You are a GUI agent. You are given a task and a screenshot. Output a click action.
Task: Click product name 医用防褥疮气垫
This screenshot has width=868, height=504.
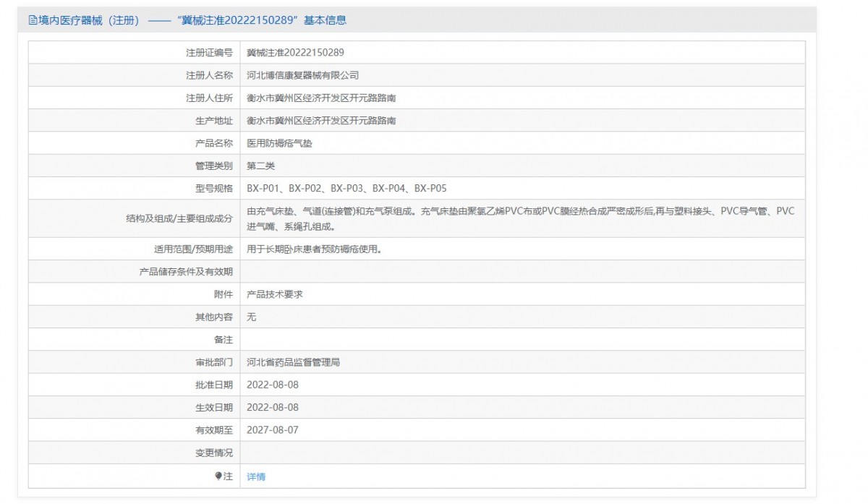tap(279, 143)
